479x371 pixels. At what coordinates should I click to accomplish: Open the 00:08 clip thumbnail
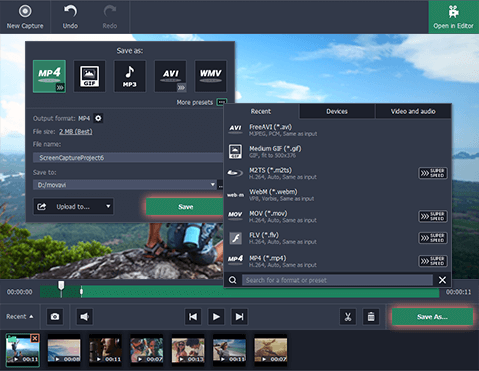64,351
